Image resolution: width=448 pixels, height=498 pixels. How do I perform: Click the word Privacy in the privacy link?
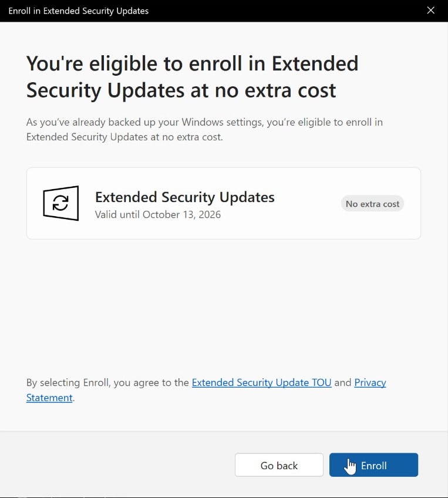370,382
